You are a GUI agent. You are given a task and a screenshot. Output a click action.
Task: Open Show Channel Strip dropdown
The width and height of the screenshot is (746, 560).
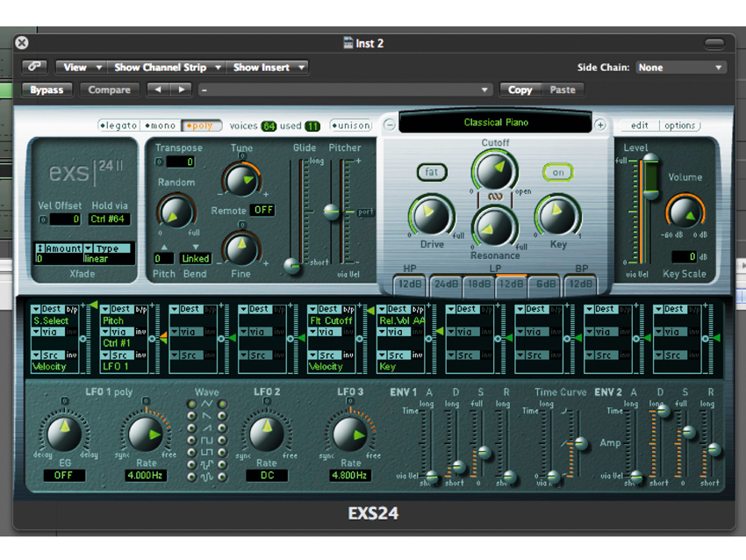point(166,67)
